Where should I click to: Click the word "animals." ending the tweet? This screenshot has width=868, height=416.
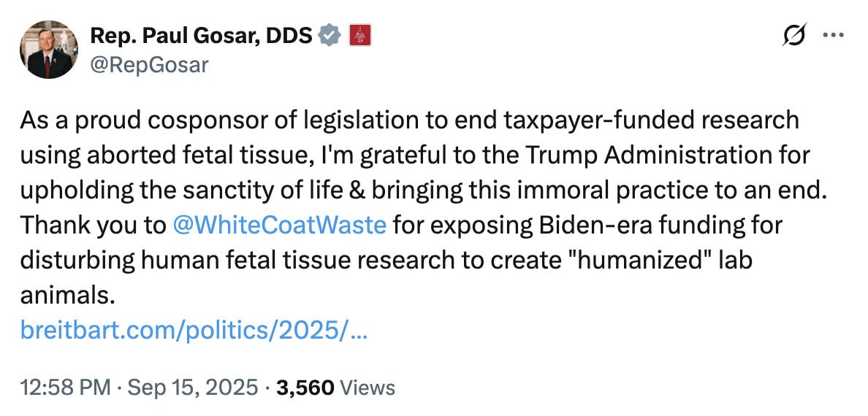(67, 295)
